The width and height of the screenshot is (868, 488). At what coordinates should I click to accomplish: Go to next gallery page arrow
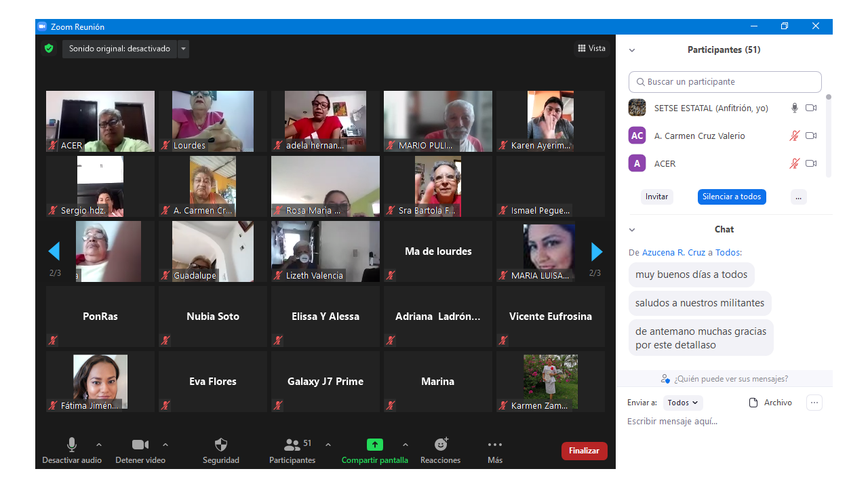(x=597, y=251)
